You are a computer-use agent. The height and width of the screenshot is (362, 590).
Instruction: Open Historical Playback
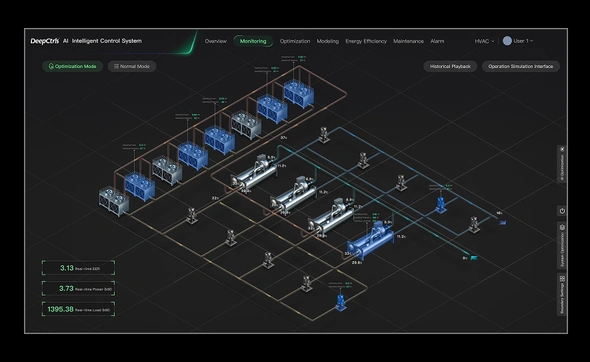(x=450, y=66)
